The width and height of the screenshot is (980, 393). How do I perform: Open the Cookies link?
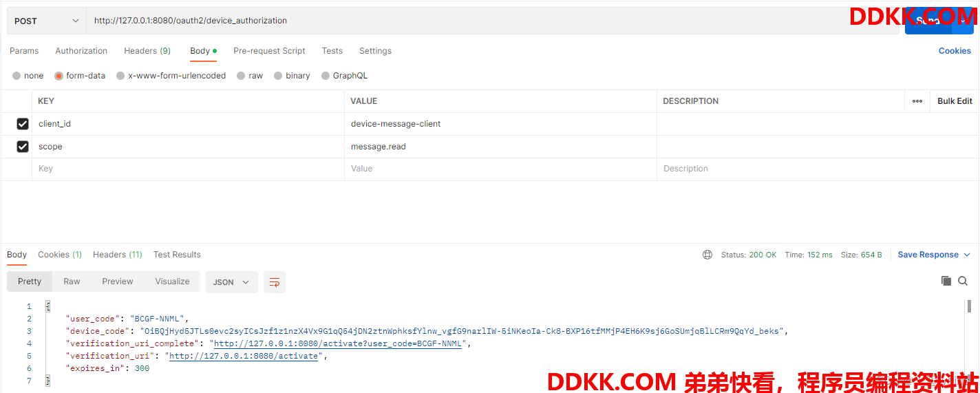(955, 51)
